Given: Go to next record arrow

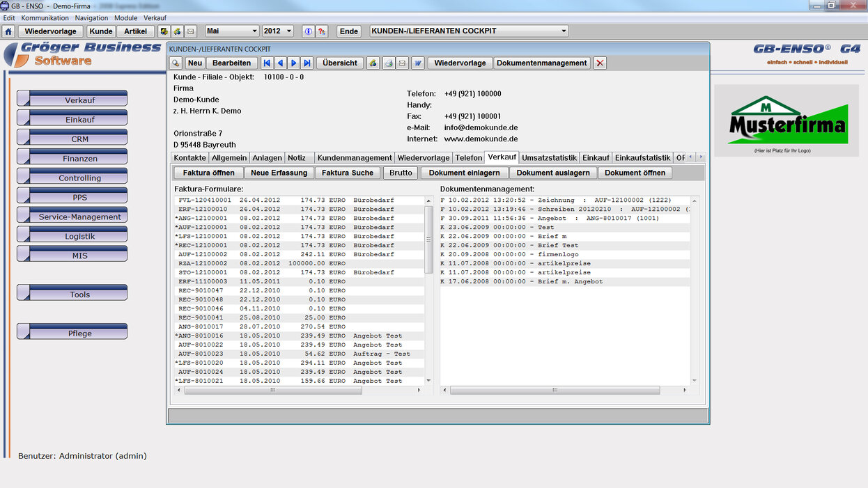Looking at the screenshot, I should coord(294,63).
